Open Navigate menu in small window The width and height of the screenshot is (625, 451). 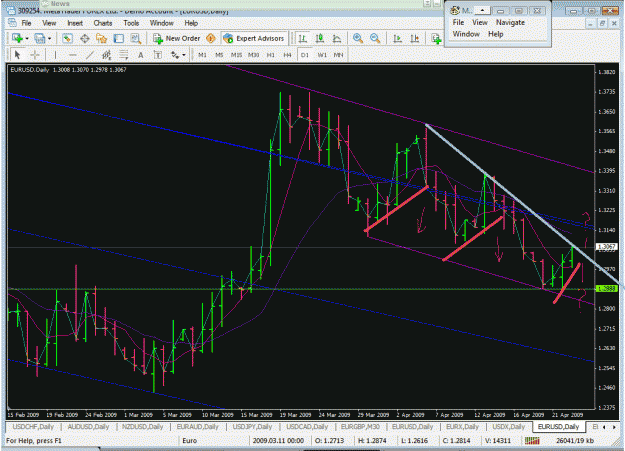[510, 22]
